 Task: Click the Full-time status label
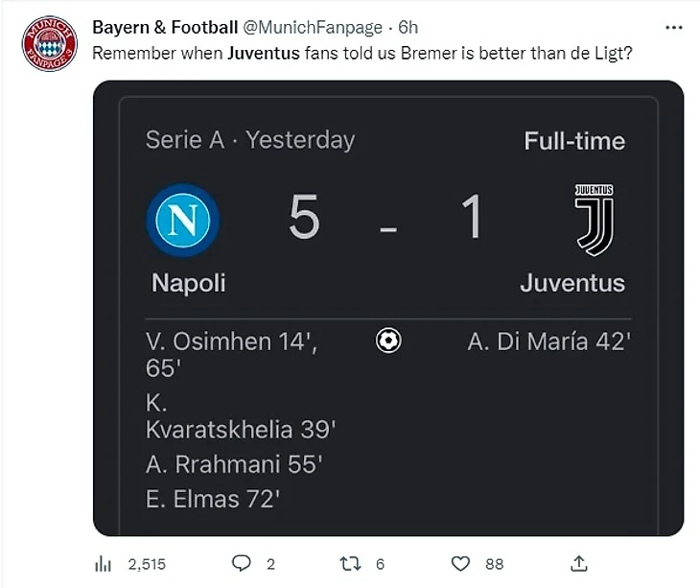click(574, 141)
